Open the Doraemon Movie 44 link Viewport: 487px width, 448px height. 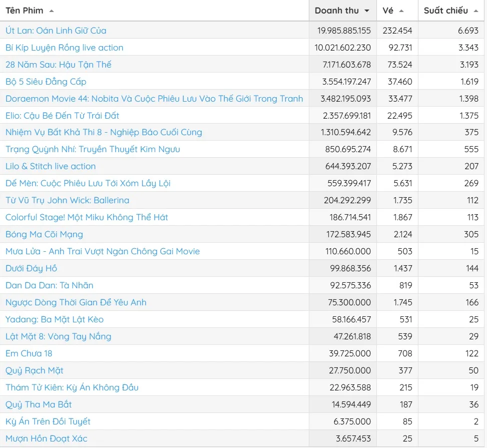[x=154, y=99]
